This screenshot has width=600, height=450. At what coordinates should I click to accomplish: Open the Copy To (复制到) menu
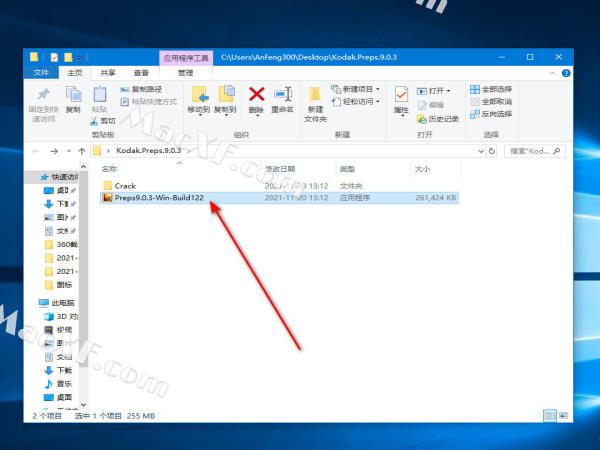pyautogui.click(x=225, y=100)
